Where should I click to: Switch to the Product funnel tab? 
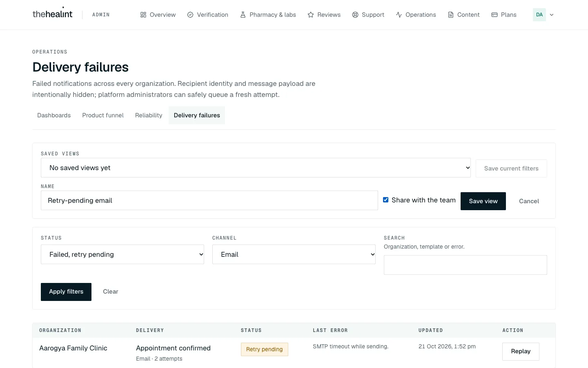pyautogui.click(x=103, y=115)
